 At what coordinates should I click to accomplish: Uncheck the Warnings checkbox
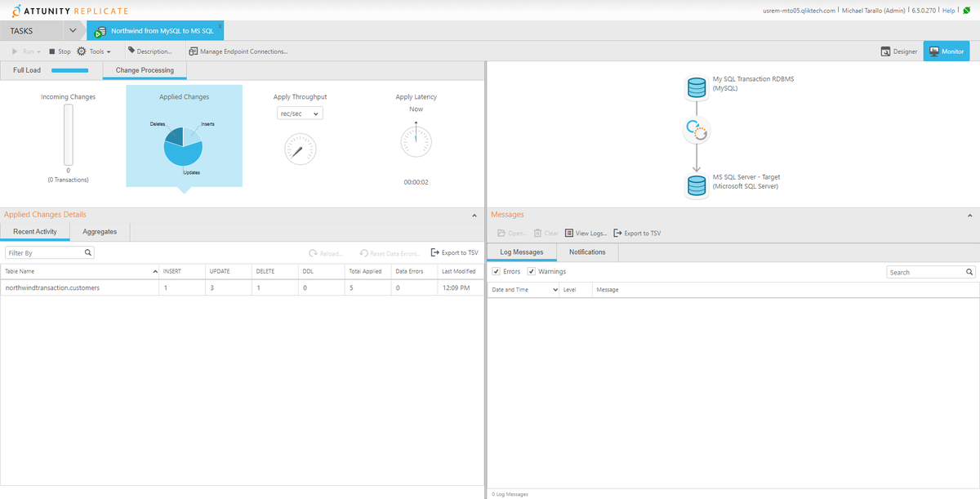point(532,271)
